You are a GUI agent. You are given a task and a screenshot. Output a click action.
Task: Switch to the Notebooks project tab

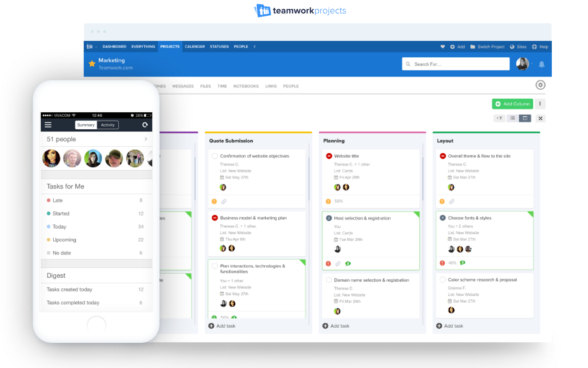point(246,86)
